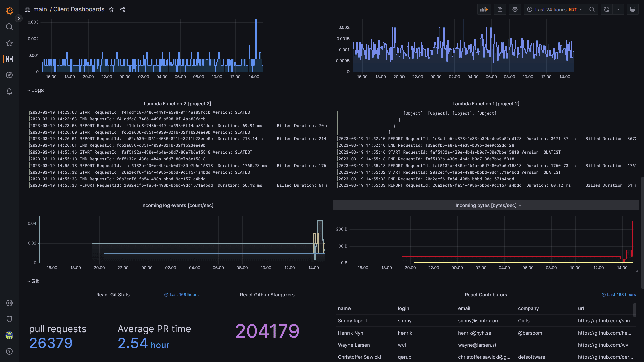Add panel with chart-plus button

coord(484,9)
